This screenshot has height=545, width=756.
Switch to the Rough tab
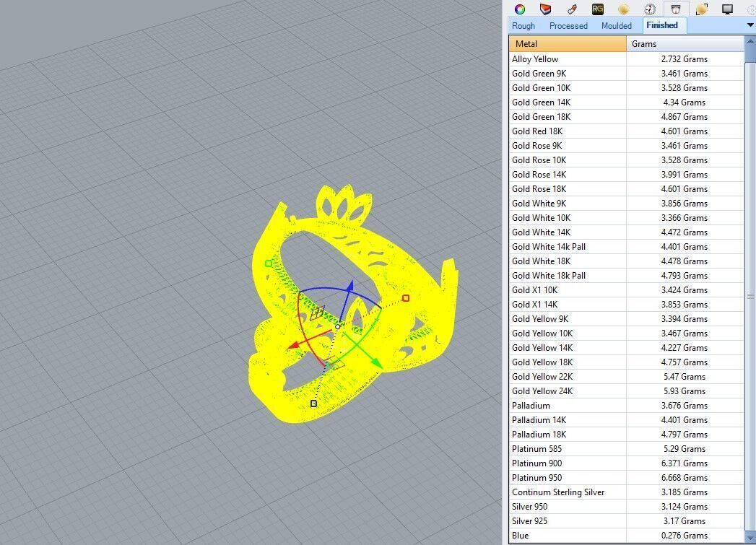pyautogui.click(x=523, y=25)
